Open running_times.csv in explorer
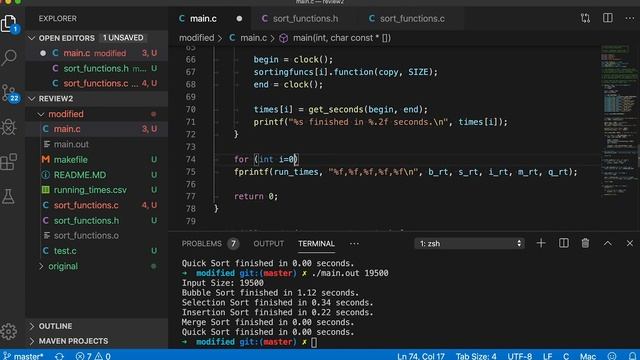 coord(96,190)
